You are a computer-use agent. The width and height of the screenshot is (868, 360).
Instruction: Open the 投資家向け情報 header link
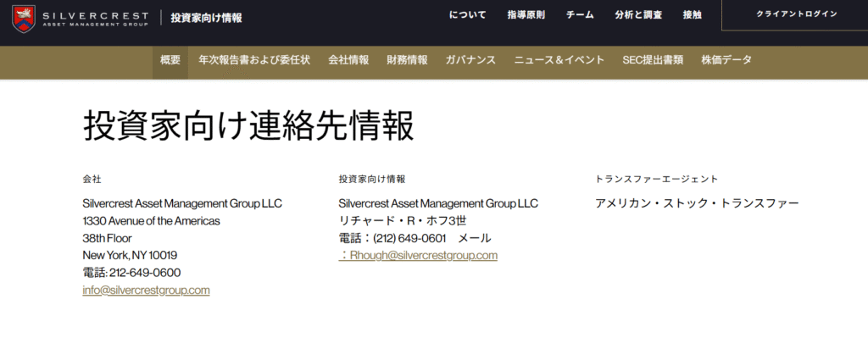point(206,19)
